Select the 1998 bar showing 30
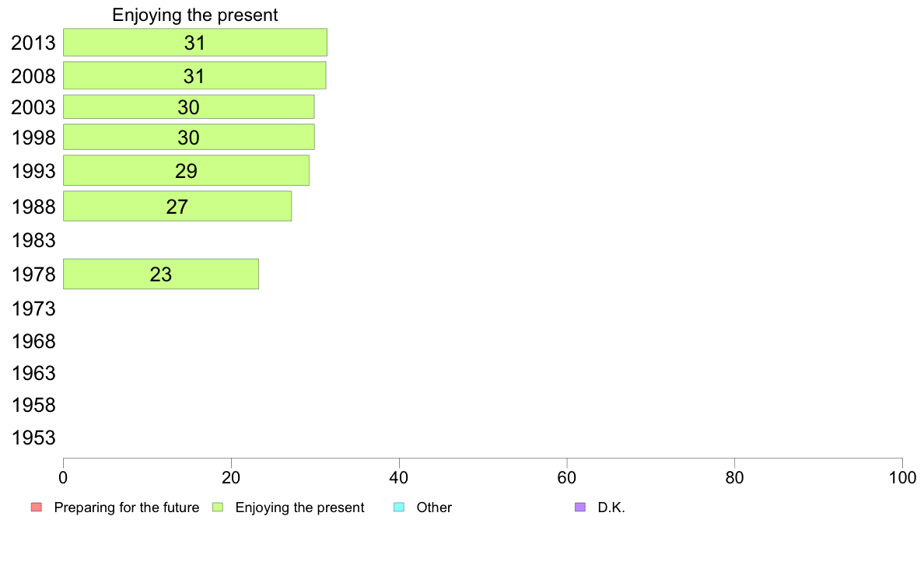The image size is (924, 572). 188,137
